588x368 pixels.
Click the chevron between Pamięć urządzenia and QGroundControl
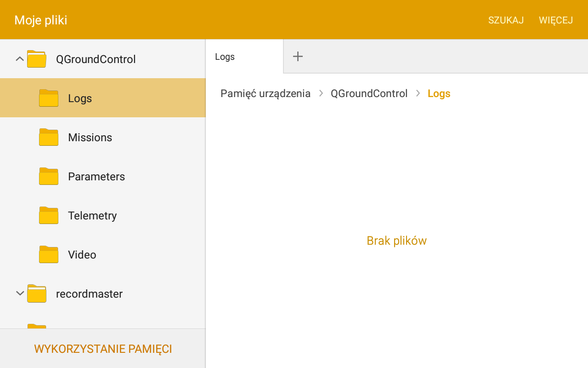[320, 93]
